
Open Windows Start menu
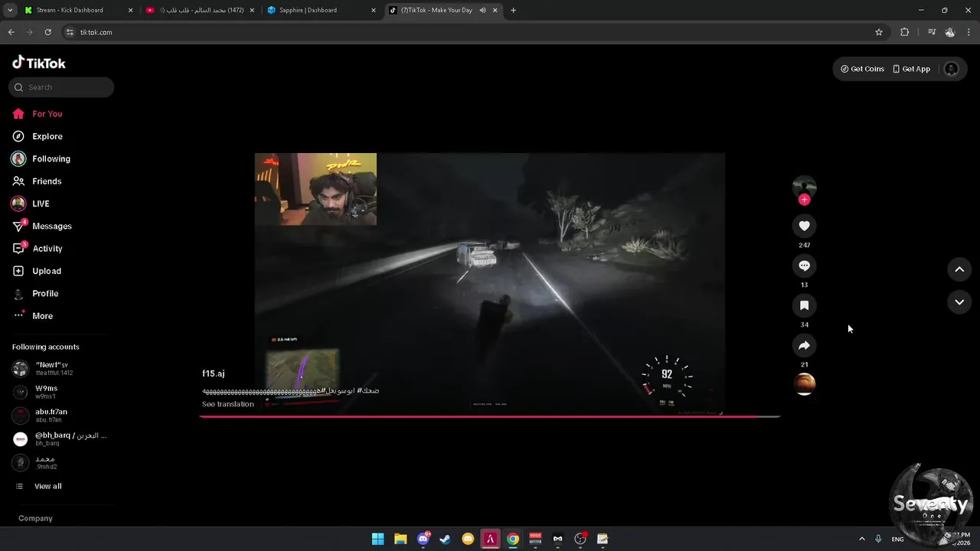(377, 539)
